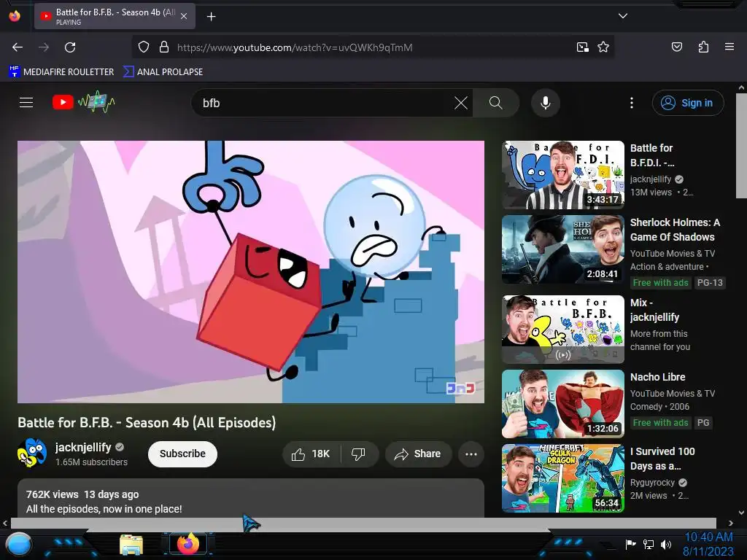Like the video with thumbs up
The image size is (747, 560).
point(311,454)
